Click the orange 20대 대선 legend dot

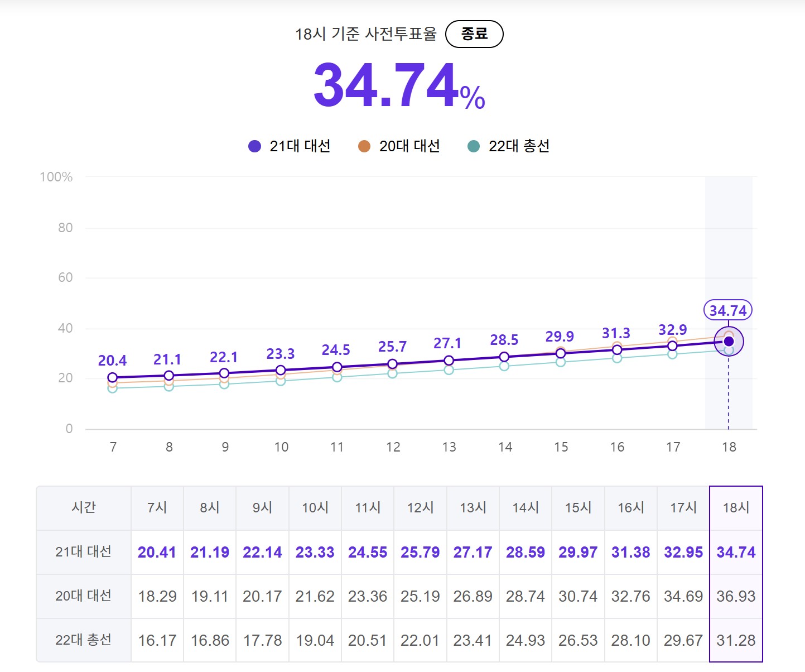pyautogui.click(x=363, y=145)
